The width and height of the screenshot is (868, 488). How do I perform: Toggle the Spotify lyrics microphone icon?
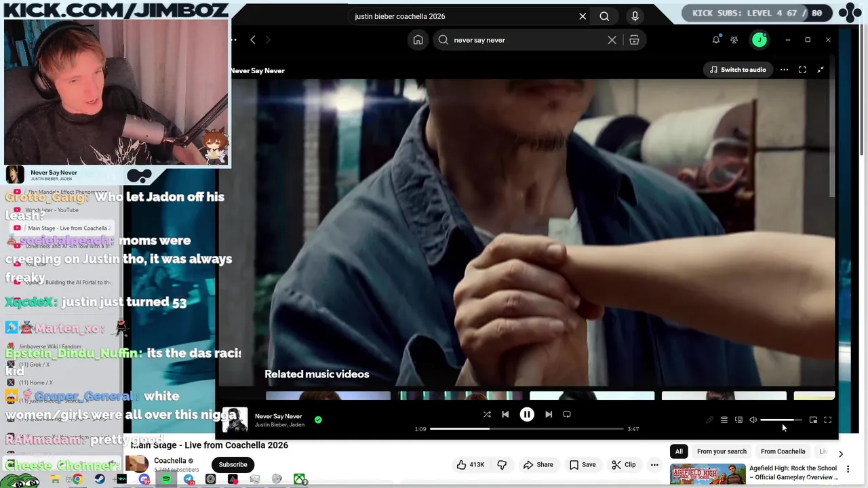tap(710, 420)
